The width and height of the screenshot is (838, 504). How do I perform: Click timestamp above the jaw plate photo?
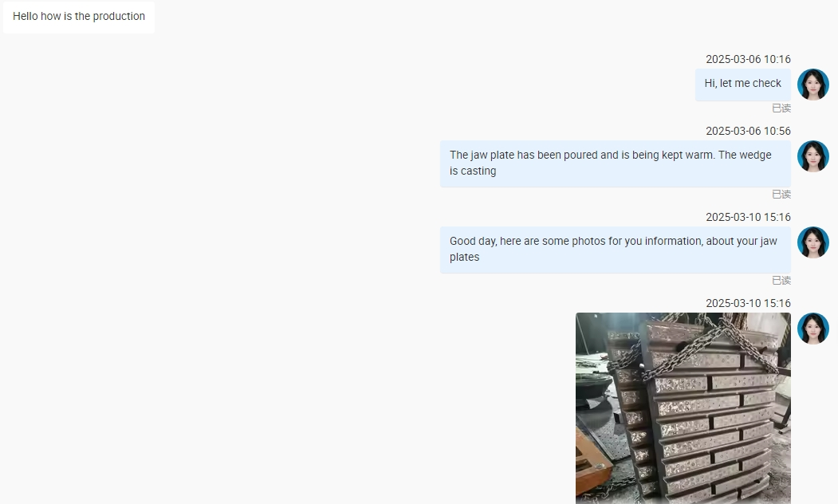[x=748, y=303]
